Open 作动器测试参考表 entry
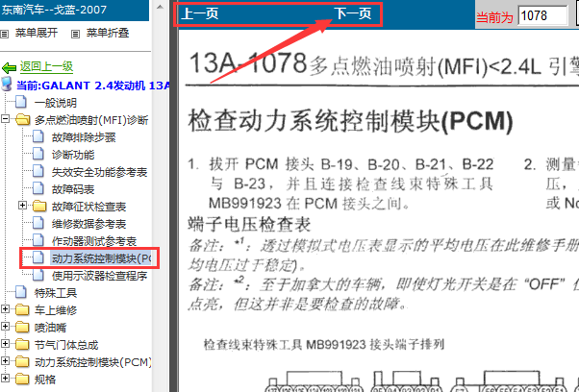The width and height of the screenshot is (579, 392). [x=94, y=241]
